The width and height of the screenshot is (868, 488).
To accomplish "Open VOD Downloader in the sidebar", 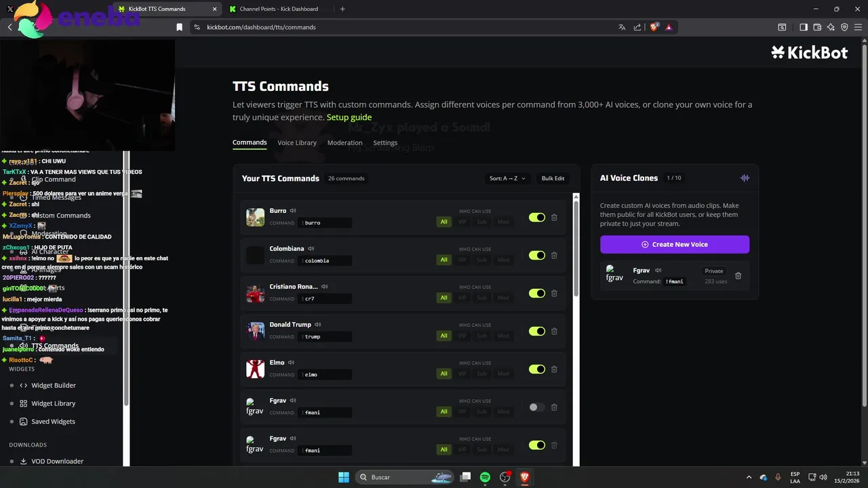I will (x=57, y=461).
